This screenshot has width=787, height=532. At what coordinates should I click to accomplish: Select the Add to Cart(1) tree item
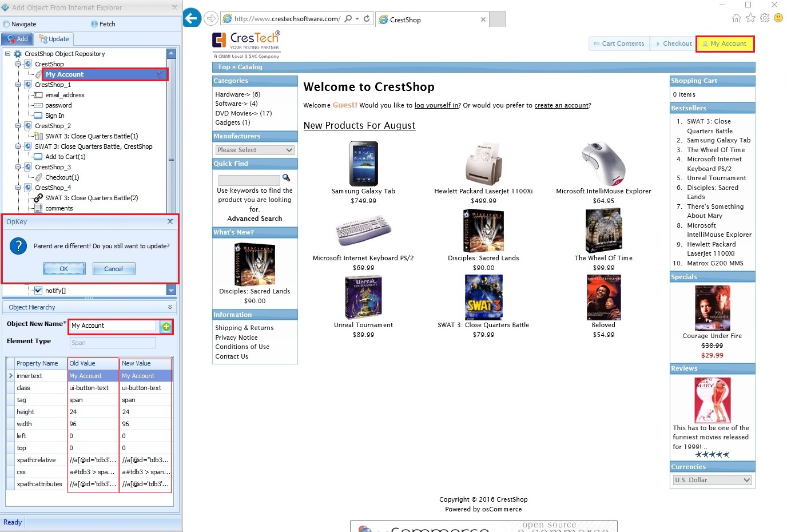tap(65, 157)
